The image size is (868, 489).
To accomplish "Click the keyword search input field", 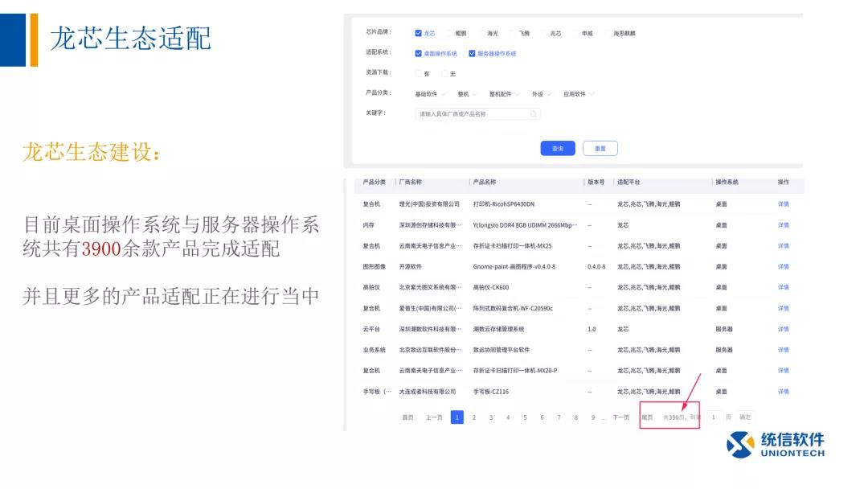I will tap(474, 114).
